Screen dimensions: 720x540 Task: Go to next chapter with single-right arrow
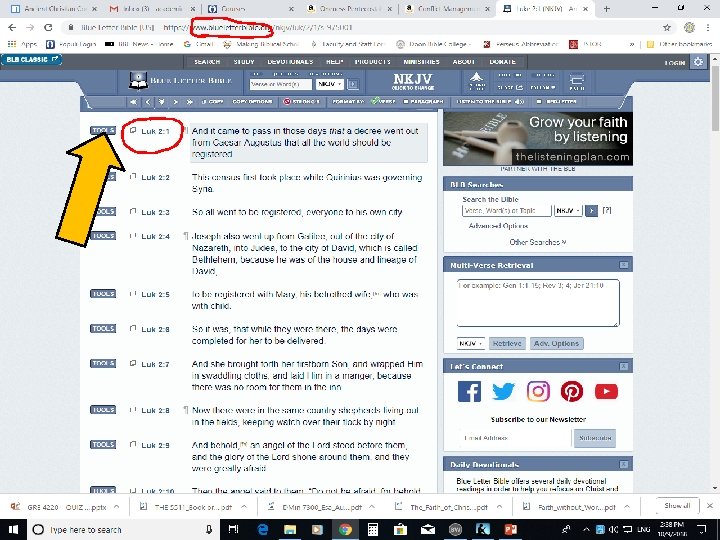click(175, 102)
